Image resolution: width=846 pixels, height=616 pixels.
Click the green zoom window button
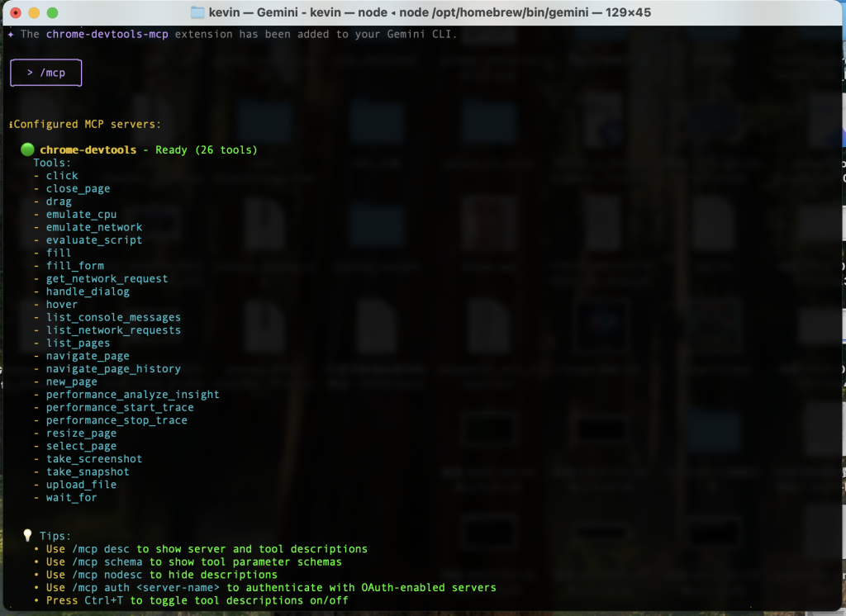click(52, 12)
